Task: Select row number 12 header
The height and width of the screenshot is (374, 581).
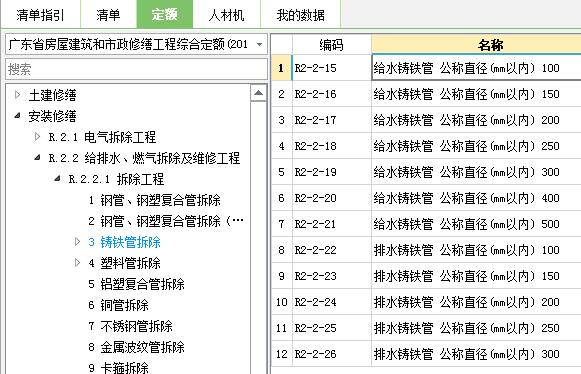Action: click(281, 354)
